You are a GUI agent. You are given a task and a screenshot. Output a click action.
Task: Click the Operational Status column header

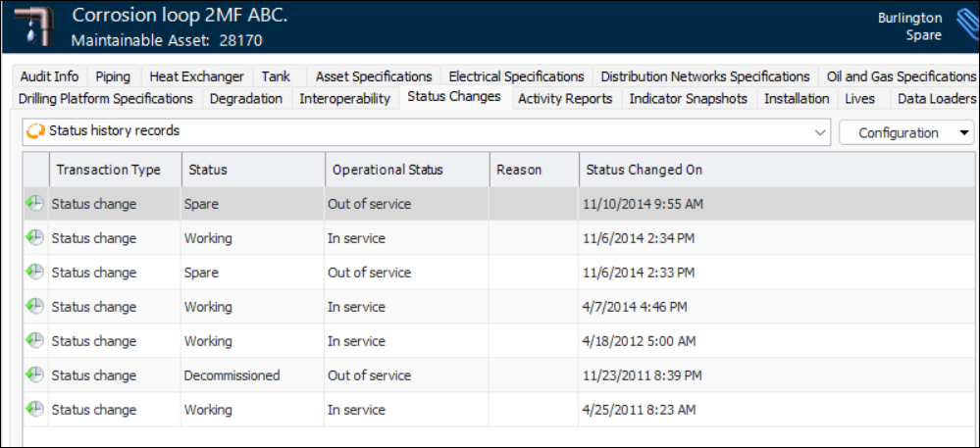tap(387, 170)
